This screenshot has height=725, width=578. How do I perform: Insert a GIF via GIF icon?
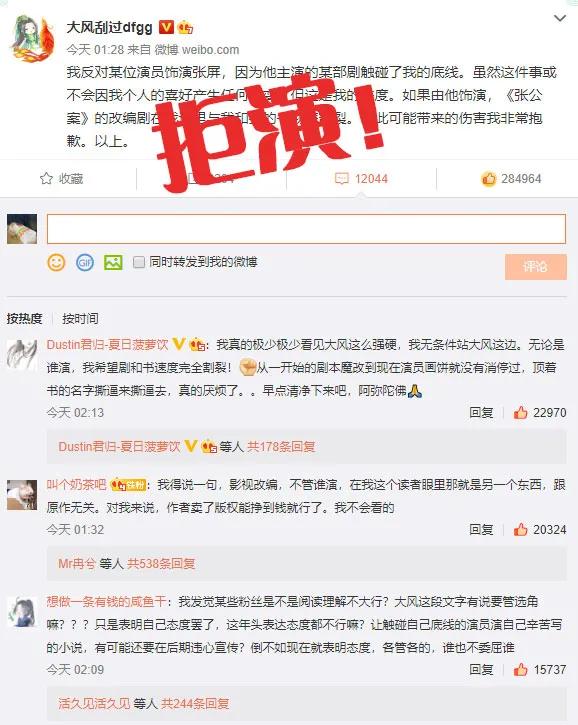[x=85, y=263]
